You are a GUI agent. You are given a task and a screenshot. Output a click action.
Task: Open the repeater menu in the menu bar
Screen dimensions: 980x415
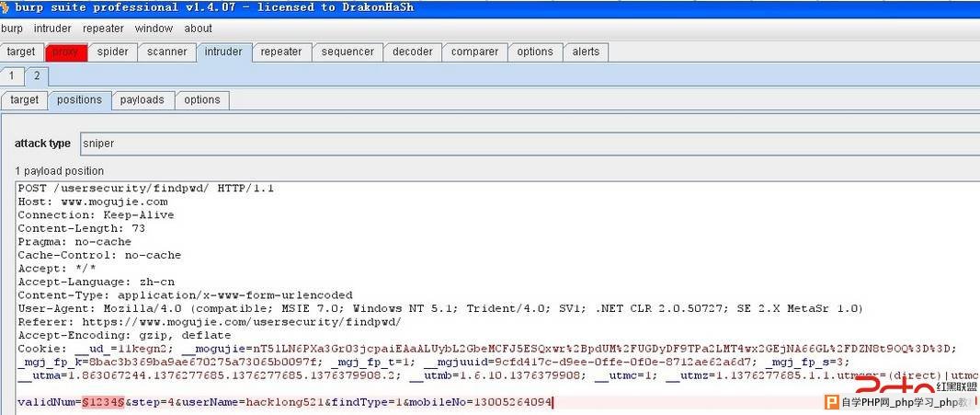click(103, 29)
